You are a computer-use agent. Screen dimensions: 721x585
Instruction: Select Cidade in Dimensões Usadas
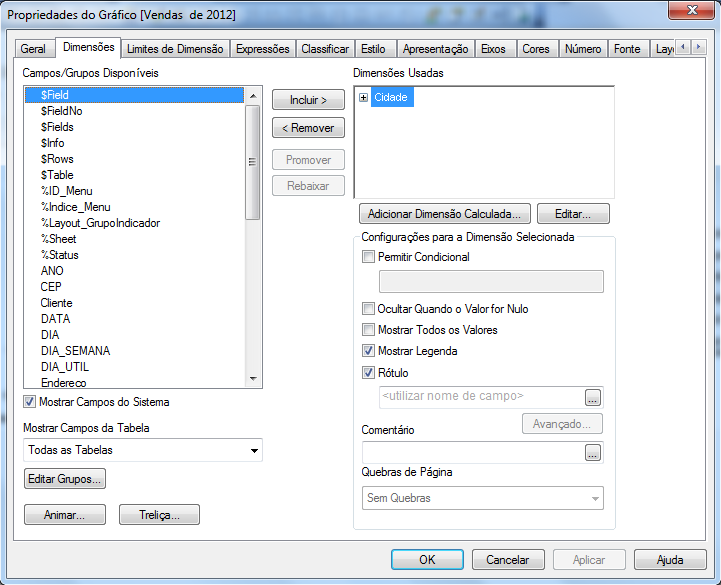[391, 98]
